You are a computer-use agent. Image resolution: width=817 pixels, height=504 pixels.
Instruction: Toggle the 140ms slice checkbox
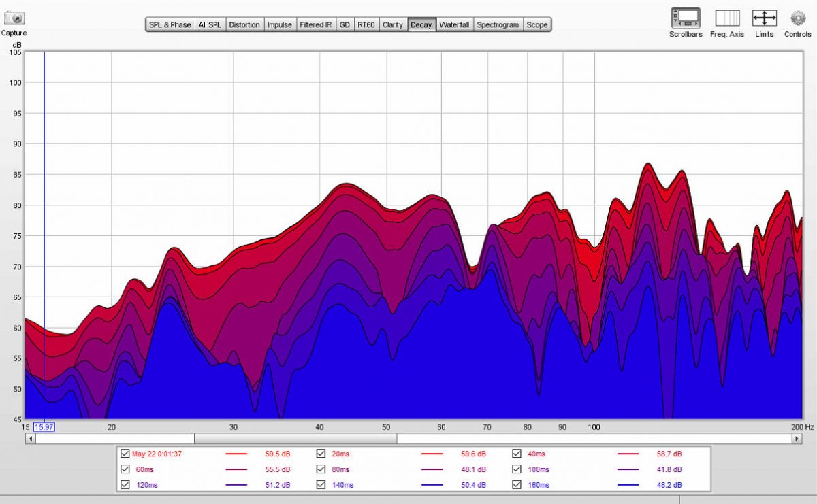pos(321,485)
